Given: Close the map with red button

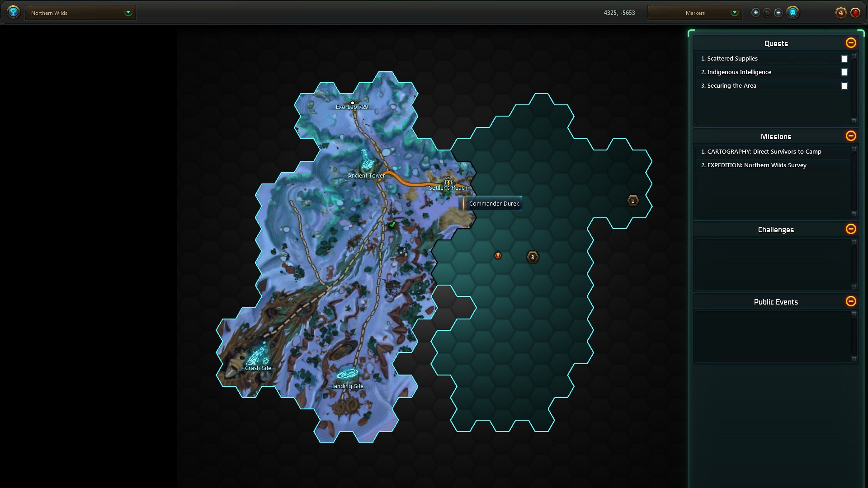Looking at the screenshot, I should (x=855, y=13).
